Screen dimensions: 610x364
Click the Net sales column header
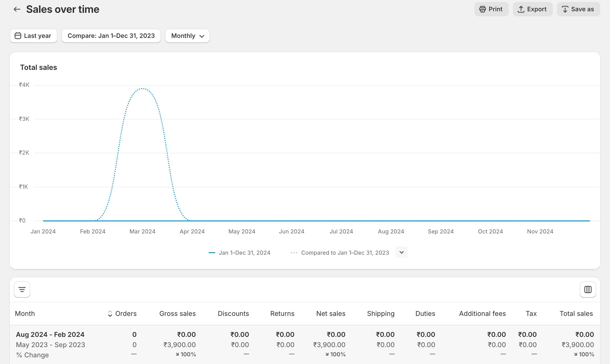tap(331, 314)
